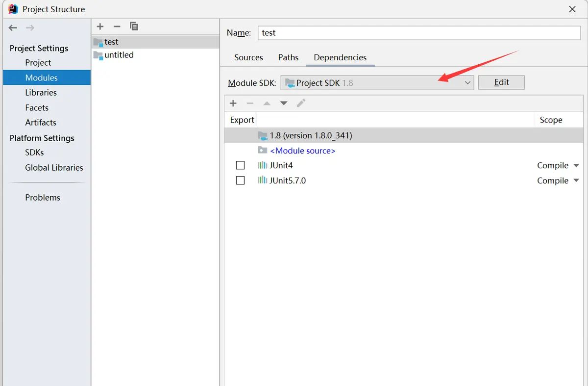This screenshot has height=386, width=588.
Task: Click the Module source folder icon
Action: point(263,151)
